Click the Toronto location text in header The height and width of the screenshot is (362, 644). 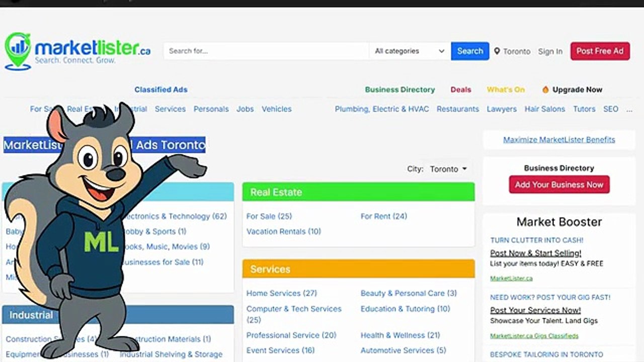(x=517, y=51)
